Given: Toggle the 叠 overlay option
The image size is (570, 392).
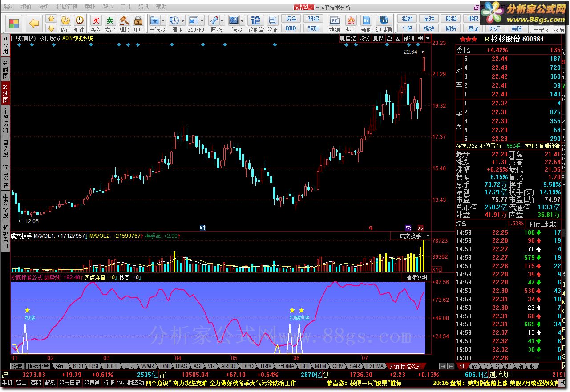Looking at the screenshot, I should [x=389, y=38].
